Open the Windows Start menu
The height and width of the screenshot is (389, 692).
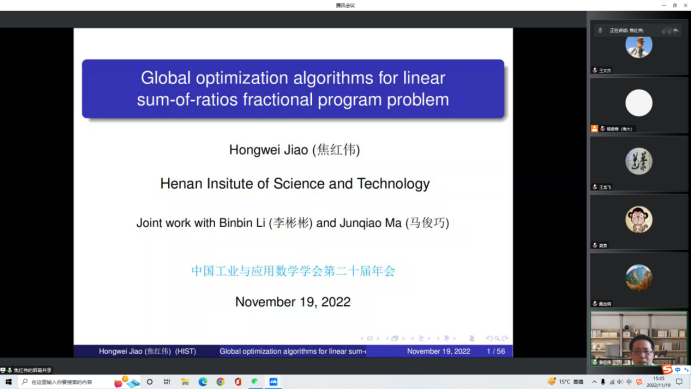click(x=8, y=382)
